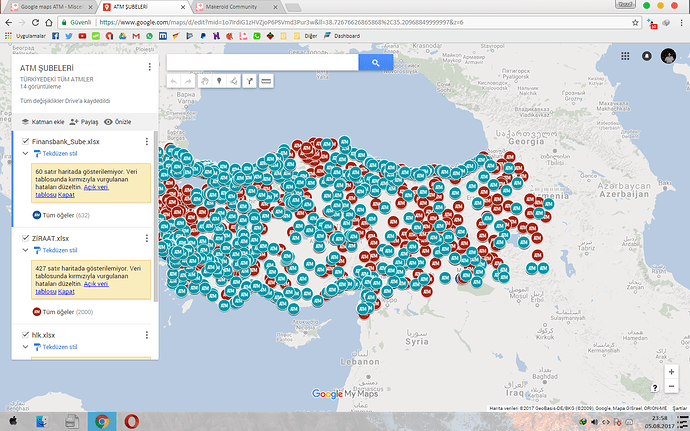Image resolution: width=690 pixels, height=431 pixels.
Task: Open the Google apps grid icon
Action: 625,56
